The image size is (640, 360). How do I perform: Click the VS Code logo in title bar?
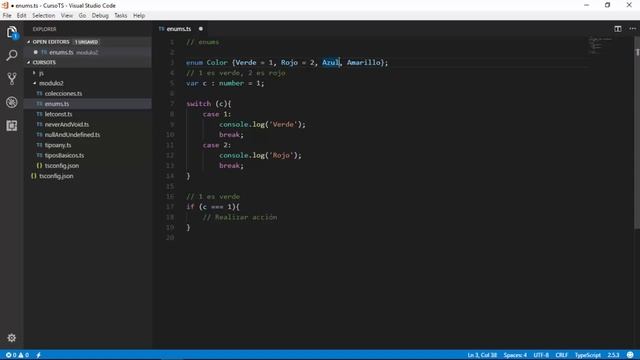(5, 5)
